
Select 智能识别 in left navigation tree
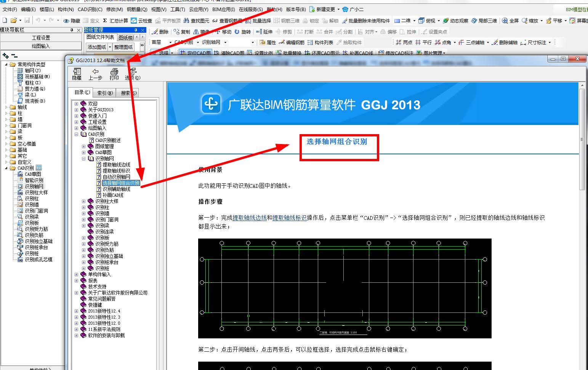tap(34, 180)
